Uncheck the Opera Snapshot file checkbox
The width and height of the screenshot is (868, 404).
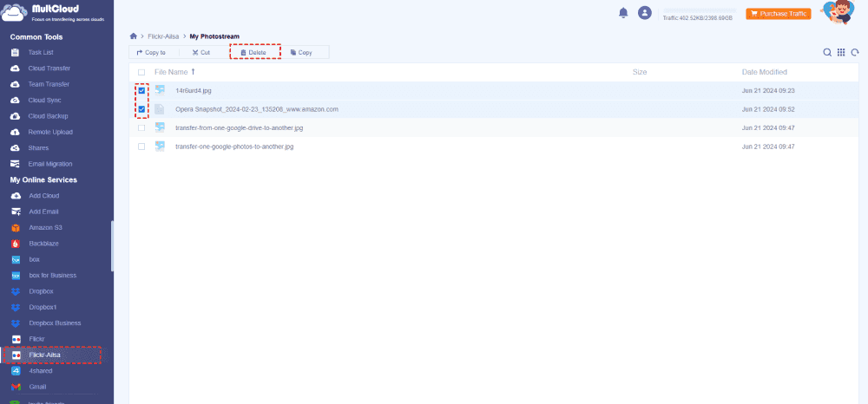141,109
